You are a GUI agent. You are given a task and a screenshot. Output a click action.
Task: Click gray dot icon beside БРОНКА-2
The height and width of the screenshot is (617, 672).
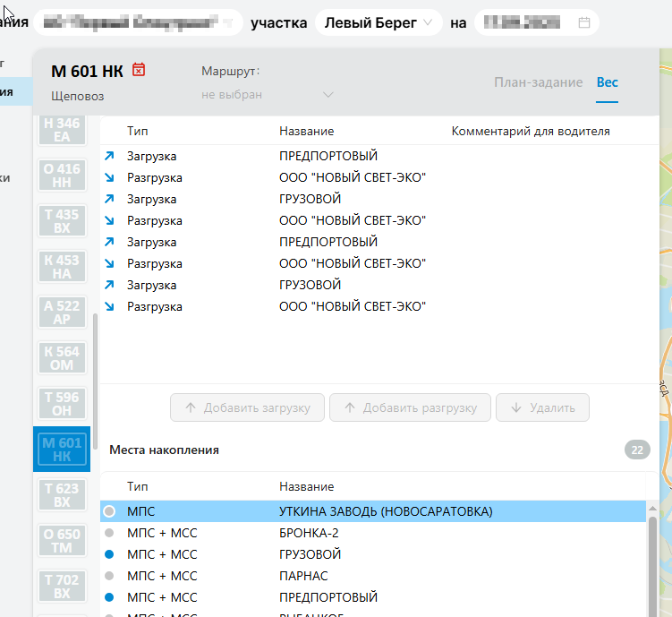coord(109,533)
